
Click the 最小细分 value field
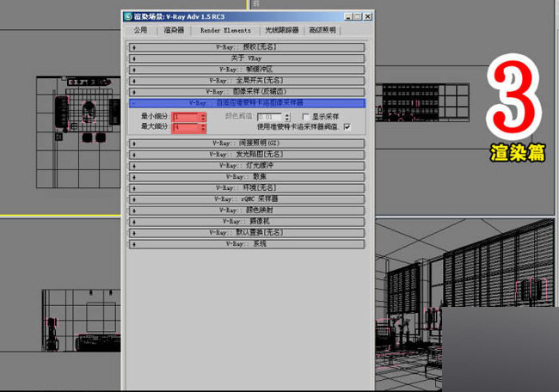[x=186, y=117]
